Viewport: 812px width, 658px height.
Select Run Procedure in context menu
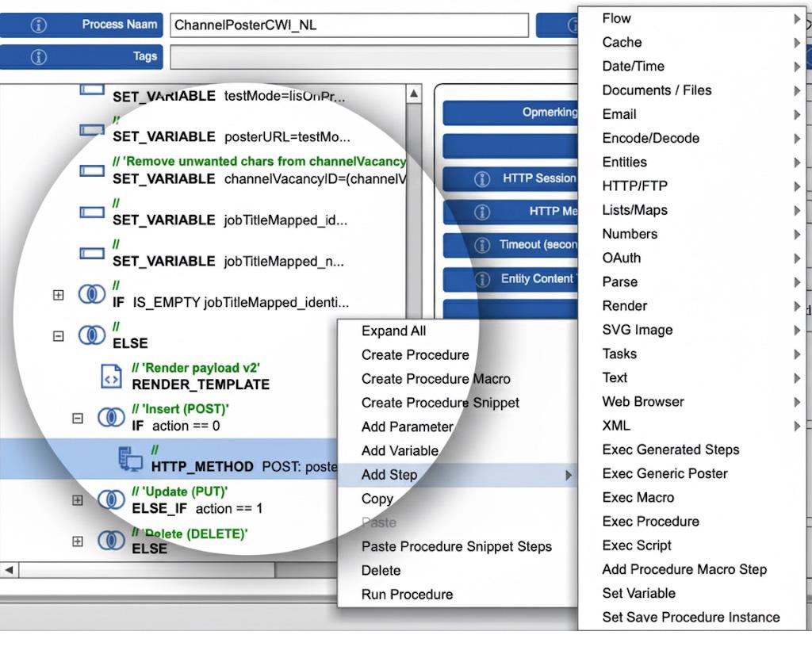407,595
